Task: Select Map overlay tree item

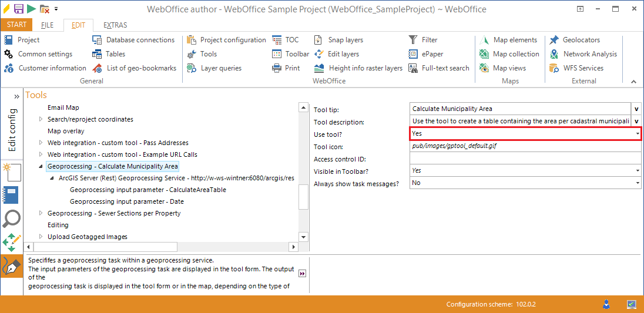Action: click(x=66, y=132)
